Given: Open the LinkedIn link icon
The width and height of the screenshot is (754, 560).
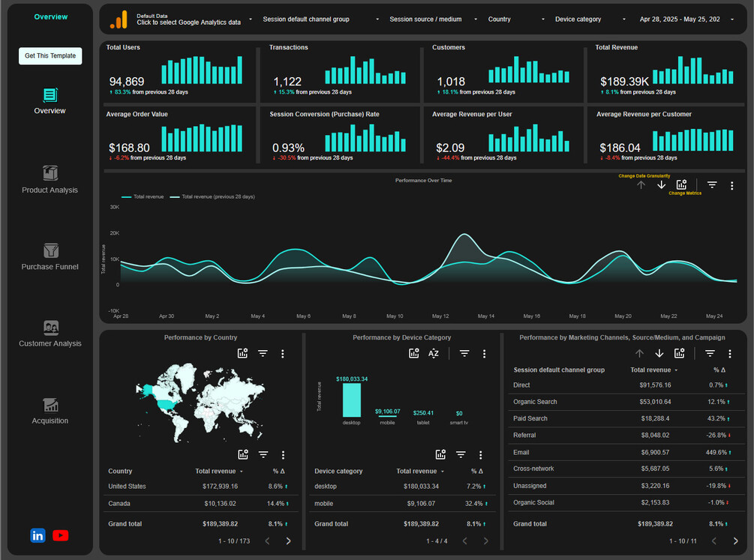Looking at the screenshot, I should pos(38,535).
